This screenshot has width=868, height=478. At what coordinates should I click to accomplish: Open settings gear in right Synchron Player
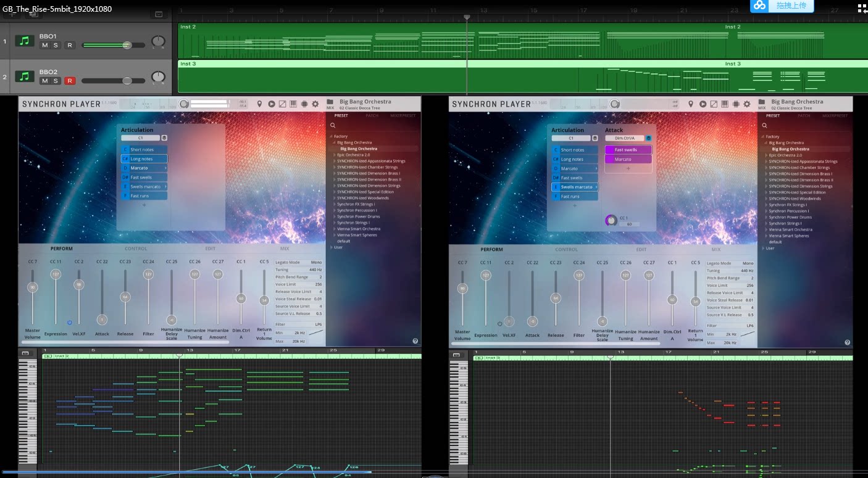pos(746,104)
